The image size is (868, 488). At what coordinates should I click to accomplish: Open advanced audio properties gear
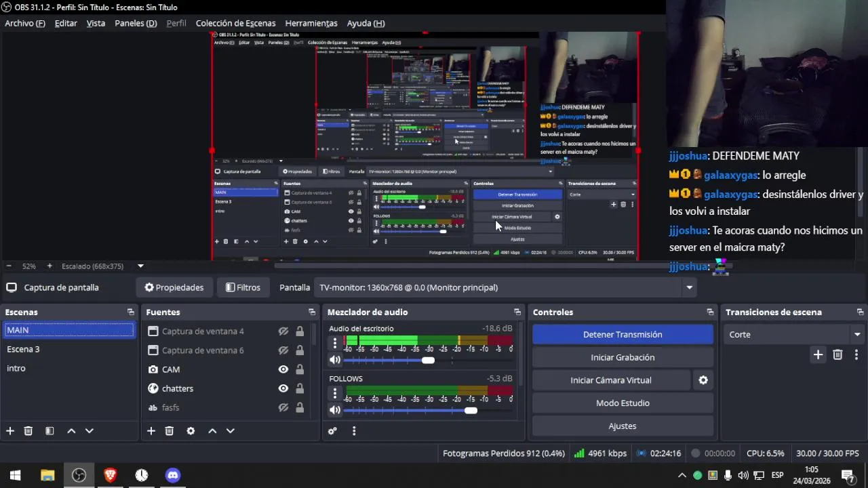332,431
